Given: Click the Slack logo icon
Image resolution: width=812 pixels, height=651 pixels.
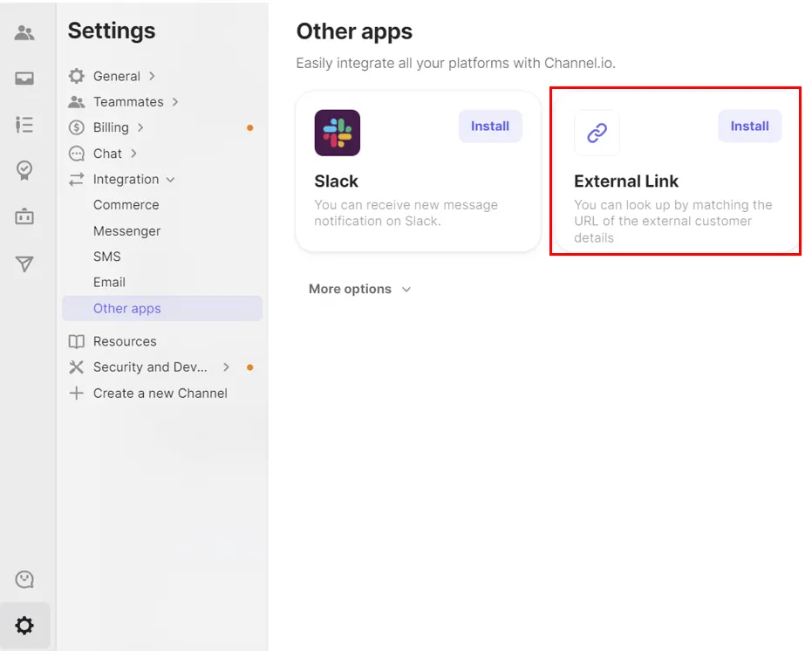Looking at the screenshot, I should (x=337, y=133).
